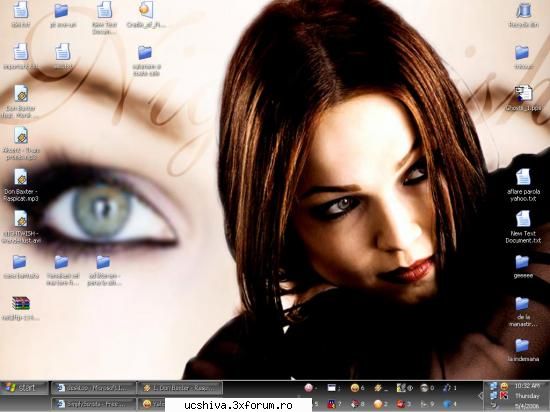
Task: Switch to the desktop - Microsoft I... taskbar window
Action: 93,388
